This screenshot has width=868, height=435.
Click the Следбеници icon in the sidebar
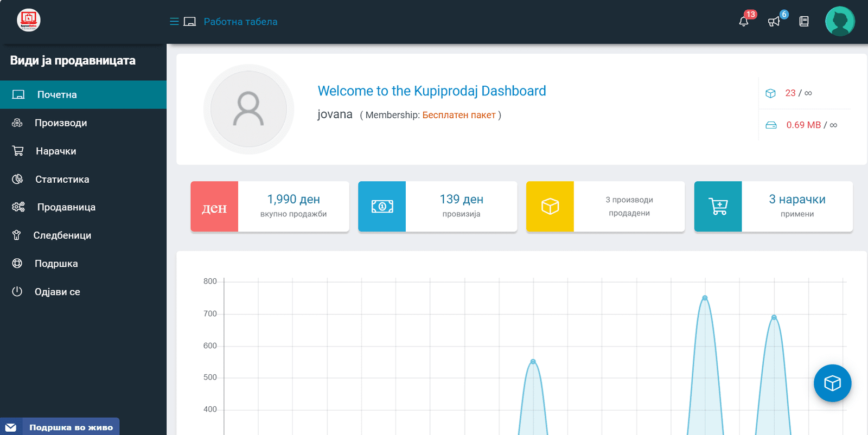[17, 235]
